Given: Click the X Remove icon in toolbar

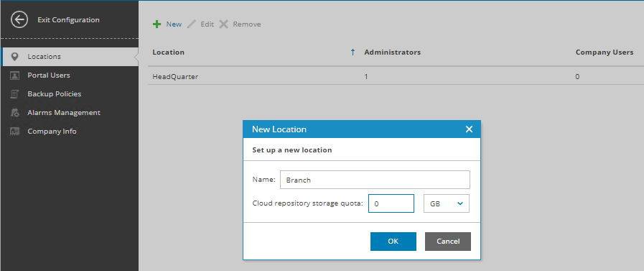Looking at the screenshot, I should [x=223, y=24].
